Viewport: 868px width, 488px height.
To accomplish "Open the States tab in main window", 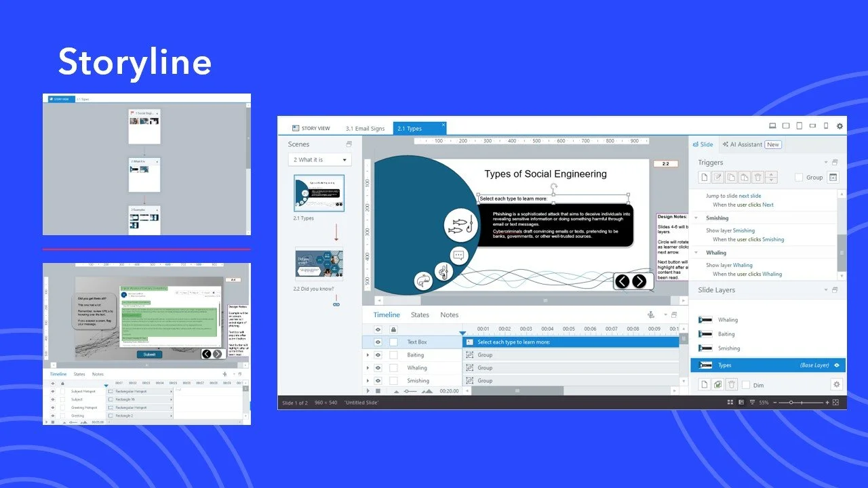I will click(420, 315).
